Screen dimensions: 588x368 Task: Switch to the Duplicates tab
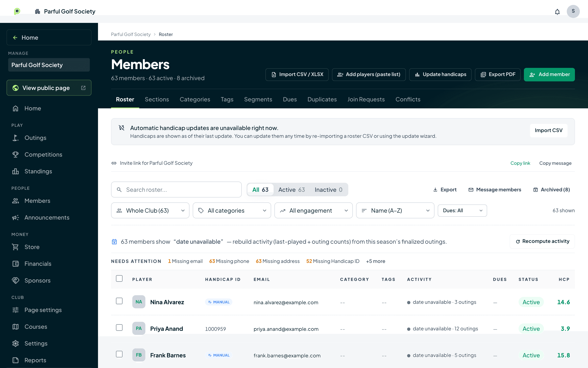(322, 99)
